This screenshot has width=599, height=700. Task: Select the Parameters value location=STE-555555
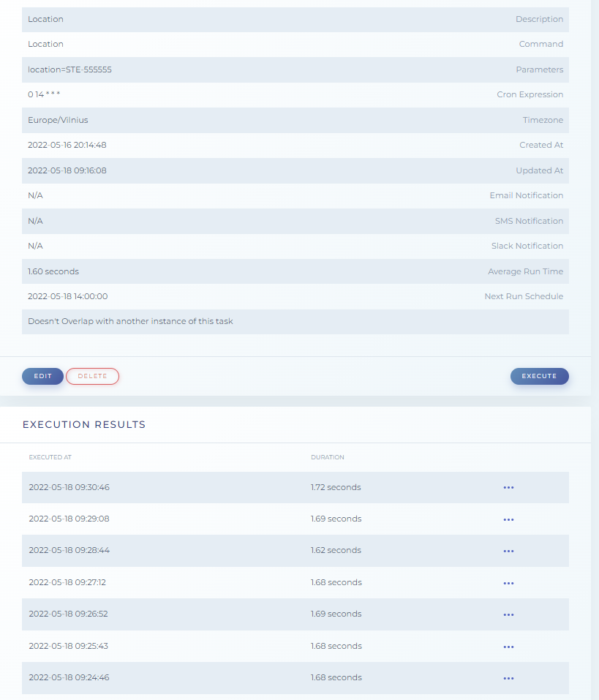pyautogui.click(x=68, y=69)
